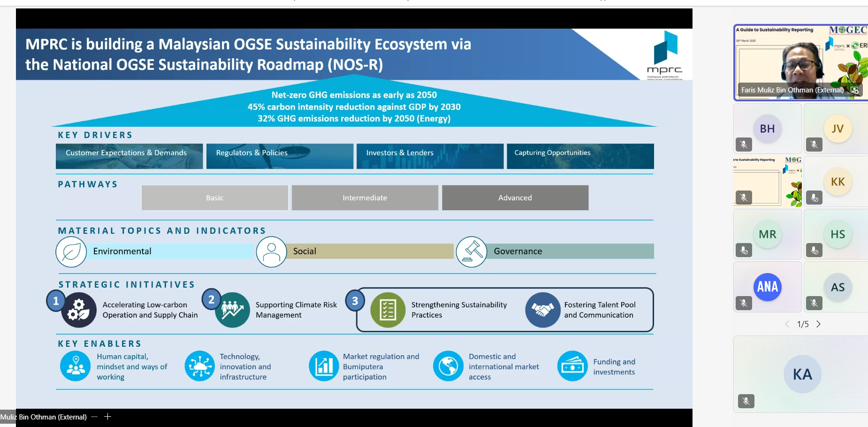Click Net-zero GHG emissions headline text

(x=354, y=95)
